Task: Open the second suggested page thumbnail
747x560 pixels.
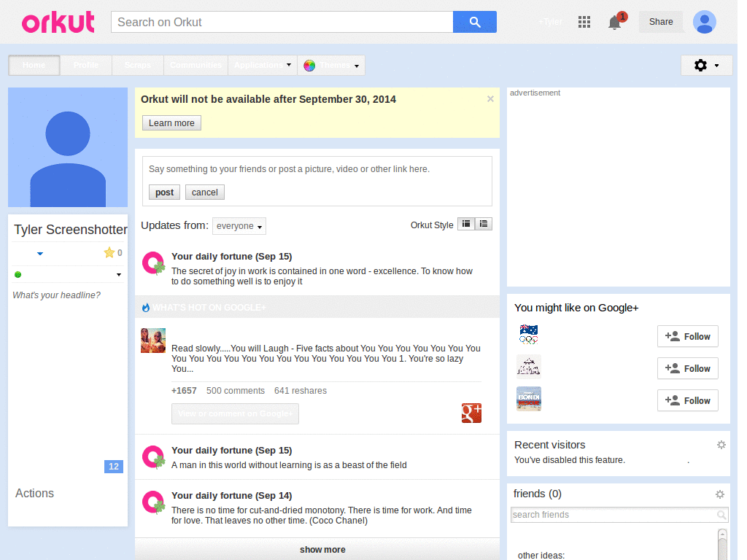Action: tap(529, 367)
